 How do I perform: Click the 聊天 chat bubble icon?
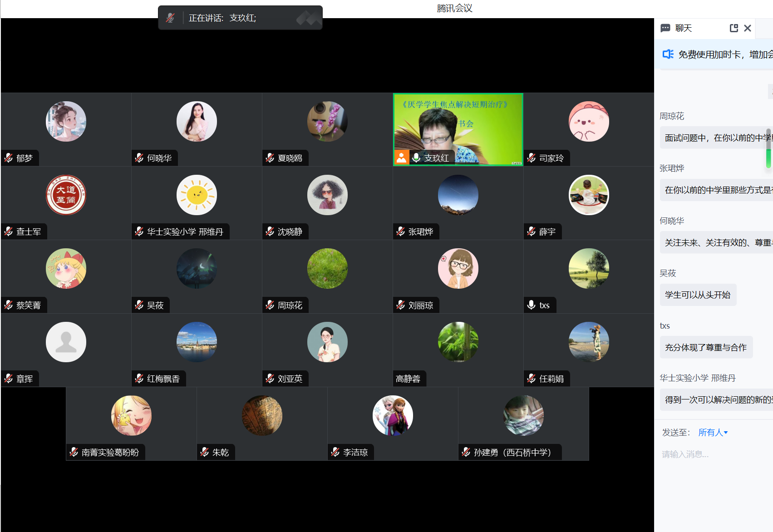(x=665, y=28)
